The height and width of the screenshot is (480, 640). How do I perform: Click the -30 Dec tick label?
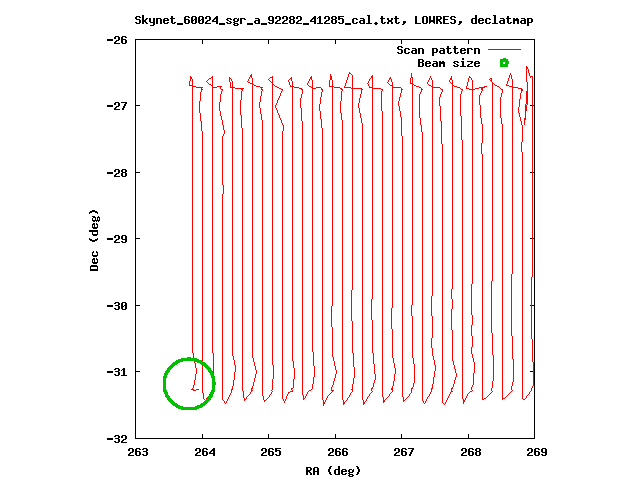click(117, 306)
